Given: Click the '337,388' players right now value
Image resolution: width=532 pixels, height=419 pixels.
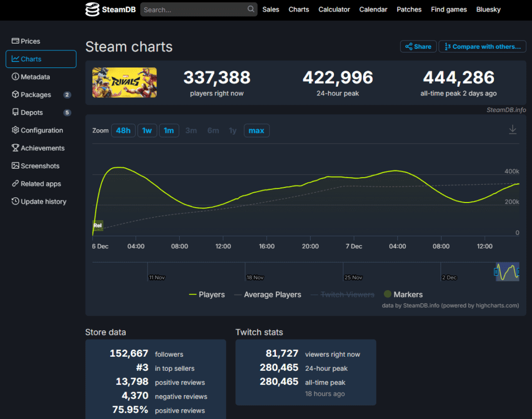Looking at the screenshot, I should [x=217, y=77].
